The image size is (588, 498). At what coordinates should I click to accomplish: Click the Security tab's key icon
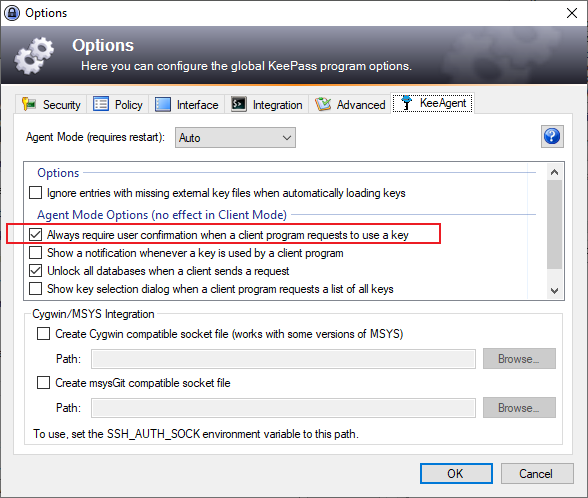coord(29,104)
